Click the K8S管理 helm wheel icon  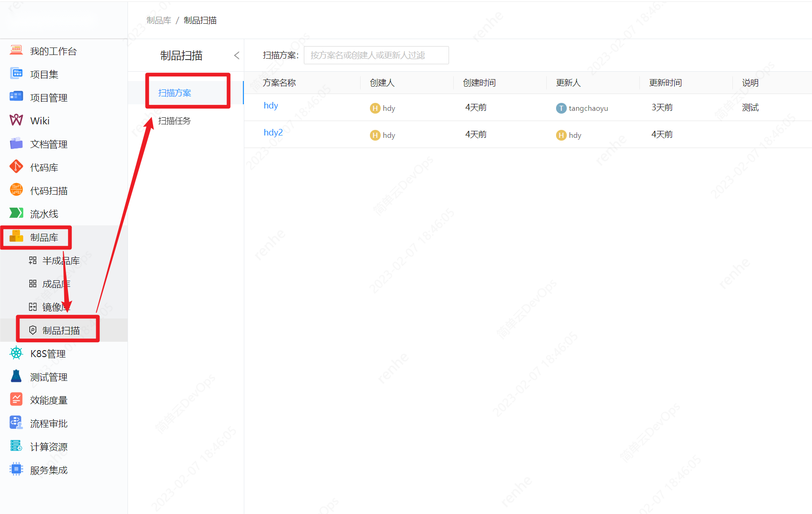tap(16, 353)
